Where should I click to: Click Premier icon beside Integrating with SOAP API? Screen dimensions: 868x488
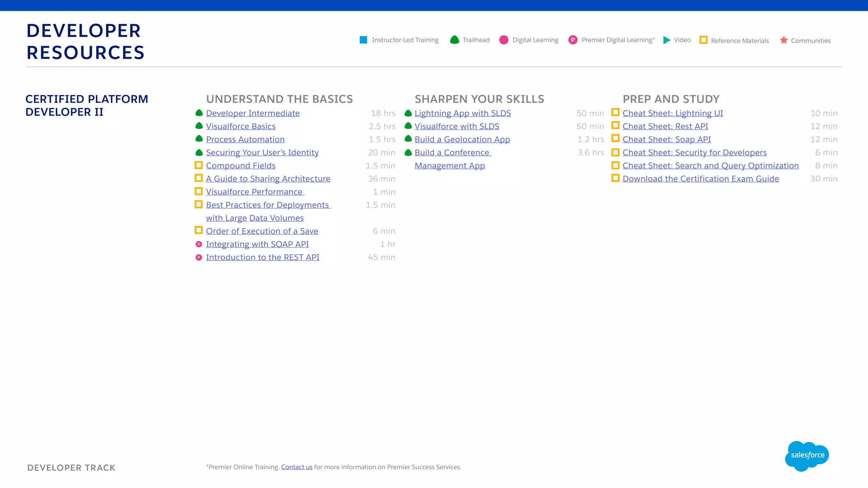pos(198,244)
